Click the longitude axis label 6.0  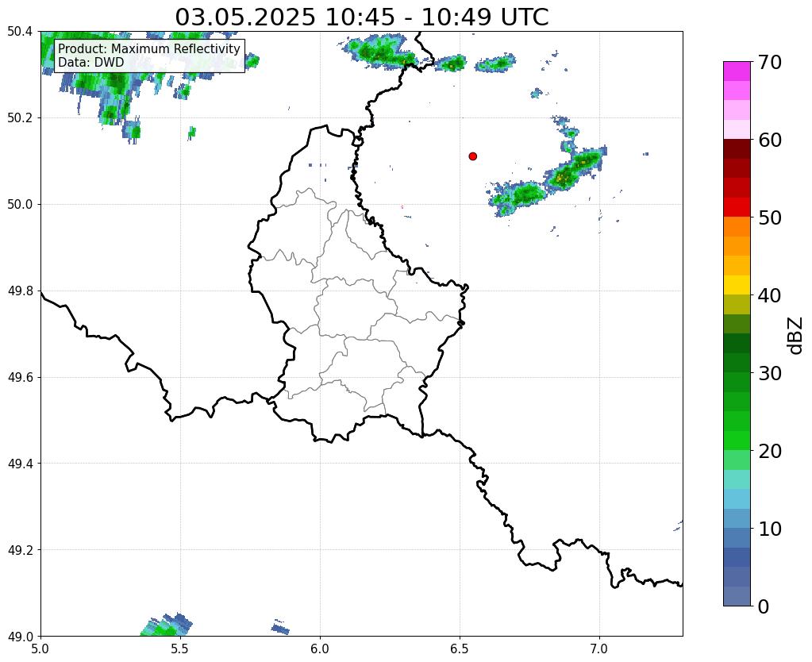(x=320, y=649)
